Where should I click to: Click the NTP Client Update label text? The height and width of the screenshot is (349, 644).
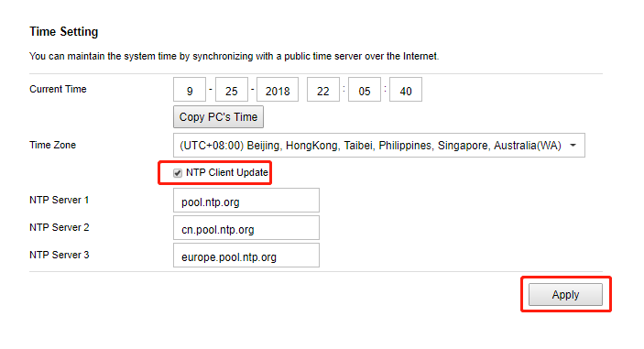coord(226,172)
